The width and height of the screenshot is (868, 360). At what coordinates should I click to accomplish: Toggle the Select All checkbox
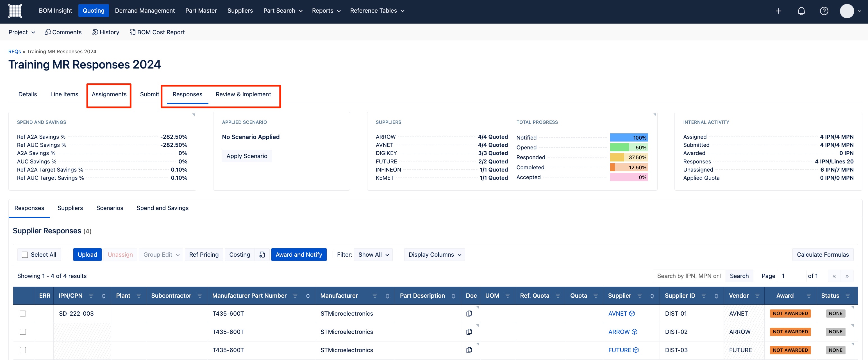tap(25, 255)
